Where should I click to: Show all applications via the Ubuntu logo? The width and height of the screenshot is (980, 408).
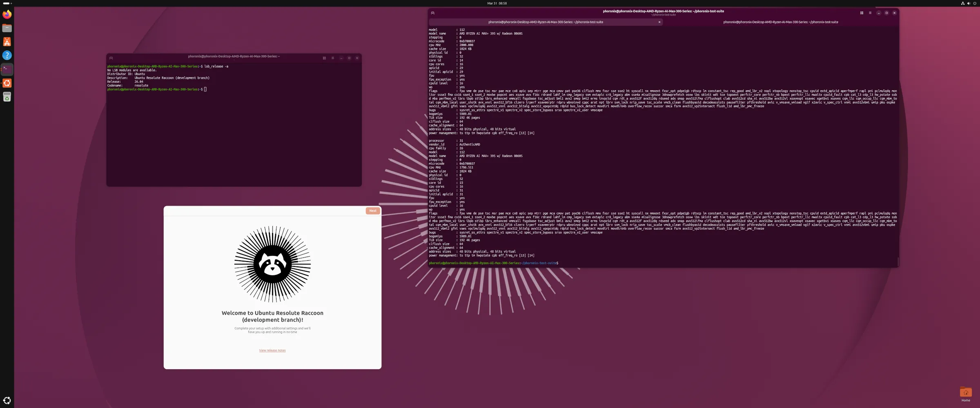pos(7,400)
